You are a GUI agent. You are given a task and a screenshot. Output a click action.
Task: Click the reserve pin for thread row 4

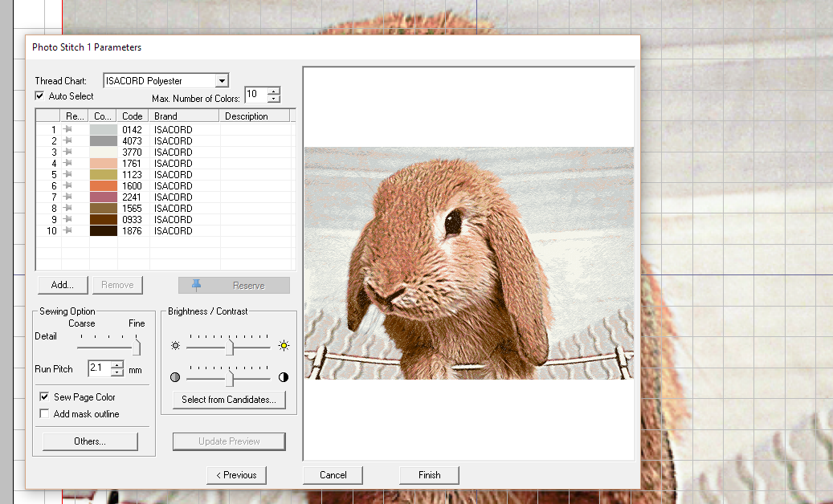tap(68, 163)
